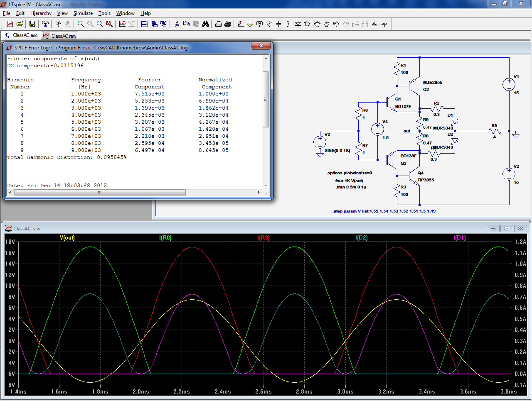Select the draw wire pencil tool

click(x=241, y=24)
